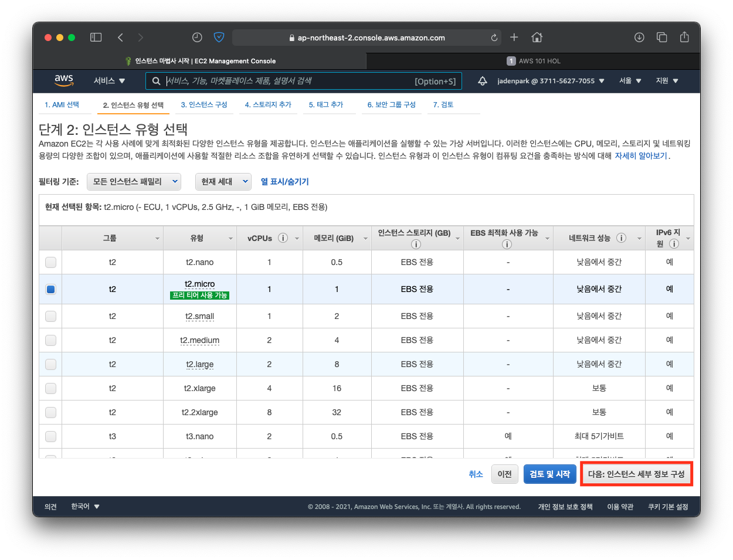Screen dimensions: 733x560
Task: Expand the 서비스 menu
Action: (109, 81)
